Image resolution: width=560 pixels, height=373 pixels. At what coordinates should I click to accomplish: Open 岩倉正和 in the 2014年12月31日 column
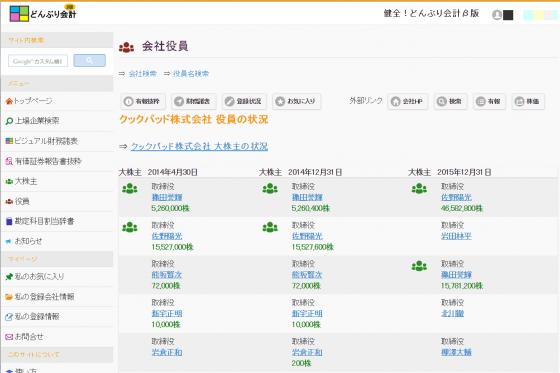coord(307,352)
